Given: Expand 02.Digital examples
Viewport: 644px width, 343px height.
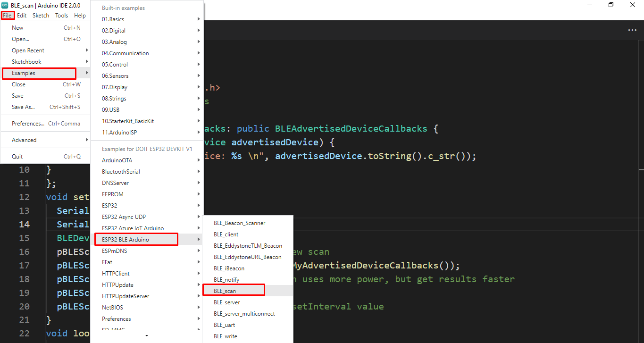Looking at the screenshot, I should coord(147,31).
